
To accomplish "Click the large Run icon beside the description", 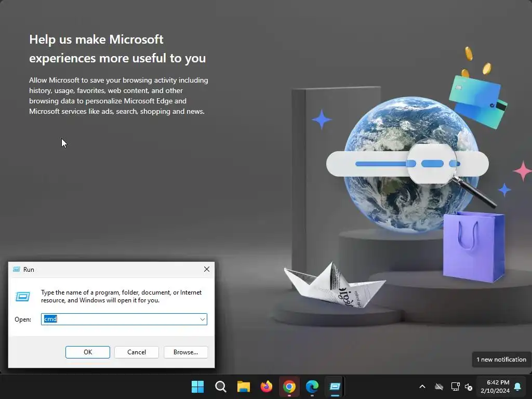I will click(x=23, y=297).
